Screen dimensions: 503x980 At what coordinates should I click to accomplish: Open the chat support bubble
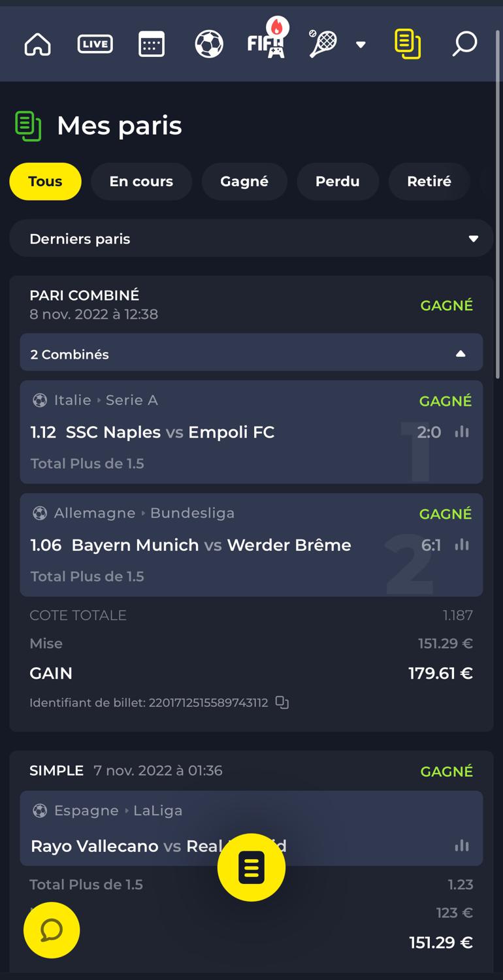pyautogui.click(x=52, y=930)
